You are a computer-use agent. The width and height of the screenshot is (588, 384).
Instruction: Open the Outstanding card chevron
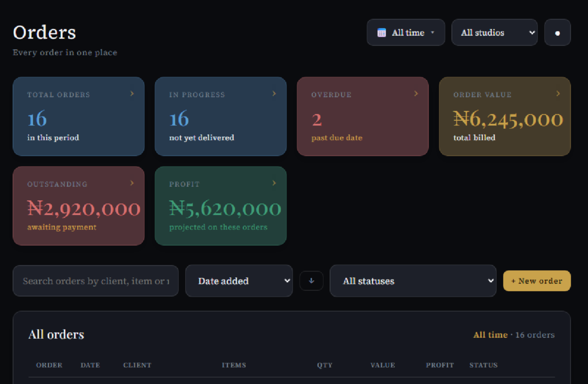pos(132,183)
